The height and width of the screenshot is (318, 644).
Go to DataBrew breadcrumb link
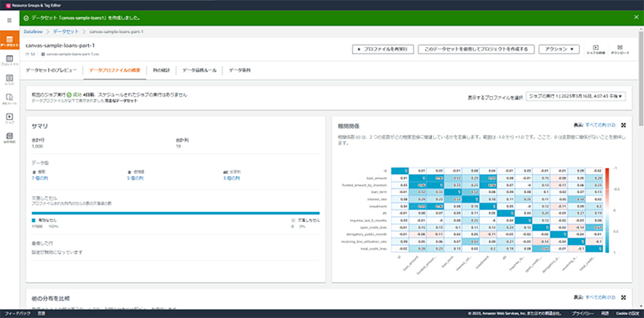pos(32,32)
